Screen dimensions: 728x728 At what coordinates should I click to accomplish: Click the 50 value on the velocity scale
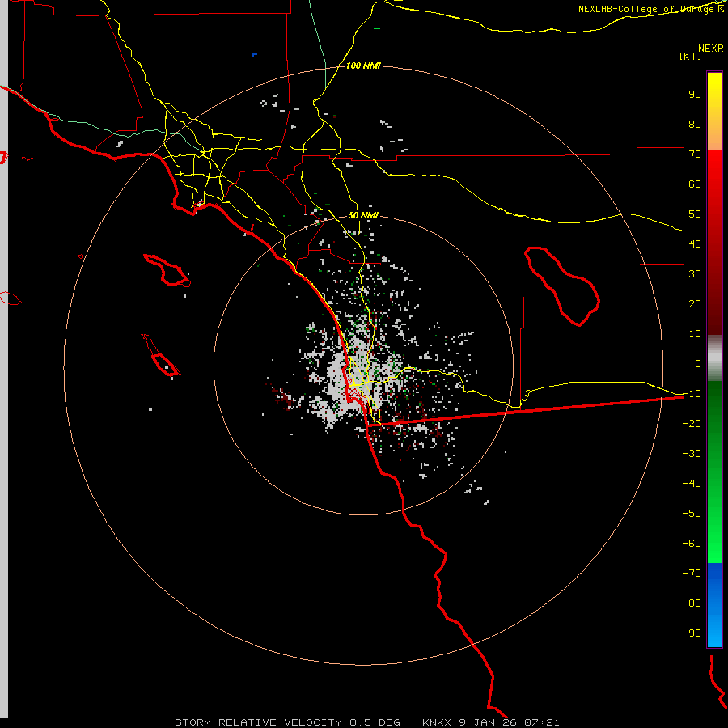pos(695,214)
